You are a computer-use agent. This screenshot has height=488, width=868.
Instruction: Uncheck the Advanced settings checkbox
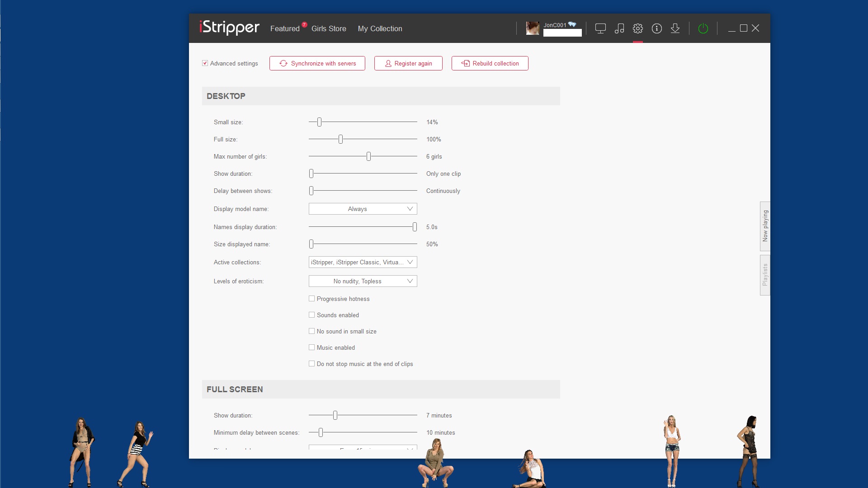point(205,63)
